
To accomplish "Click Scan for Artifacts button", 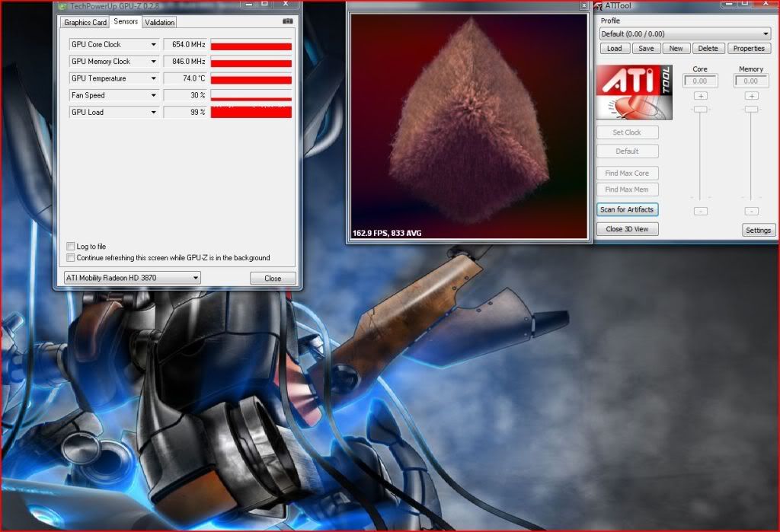I will click(628, 210).
